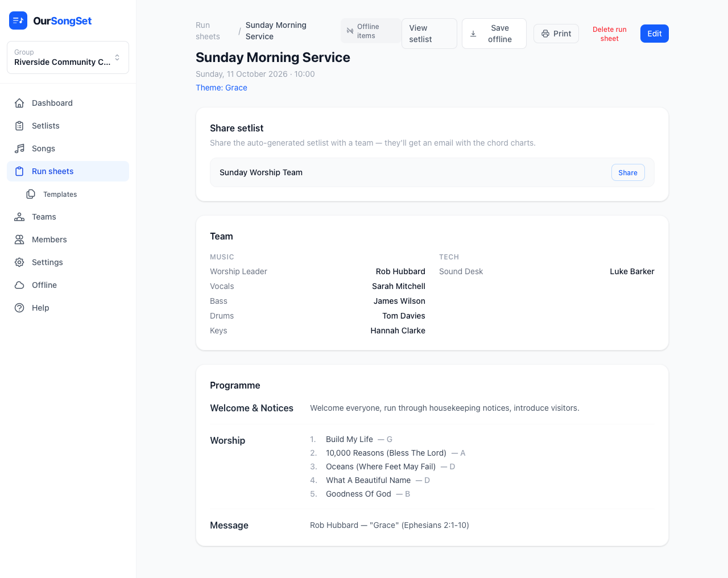Viewport: 728px width, 578px height.
Task: Click the download icon in Save offline
Action: 473,34
